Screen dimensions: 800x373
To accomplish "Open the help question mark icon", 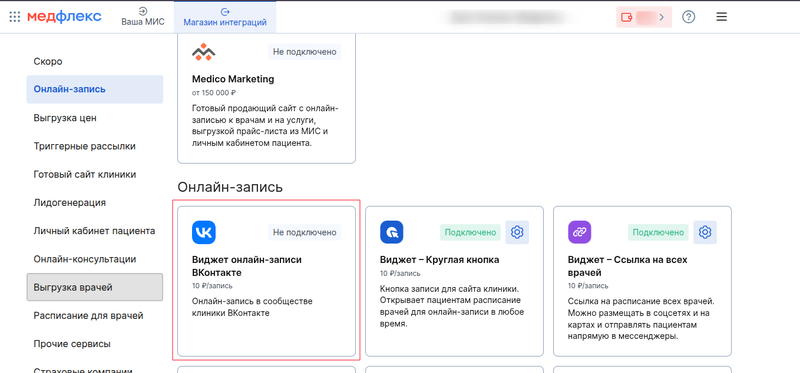I will 689,17.
